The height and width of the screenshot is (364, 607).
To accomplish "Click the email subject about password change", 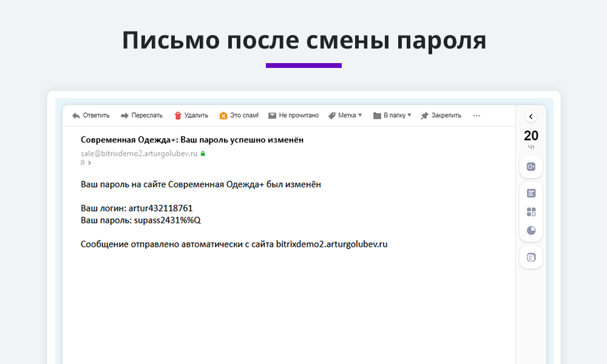I will [x=192, y=140].
